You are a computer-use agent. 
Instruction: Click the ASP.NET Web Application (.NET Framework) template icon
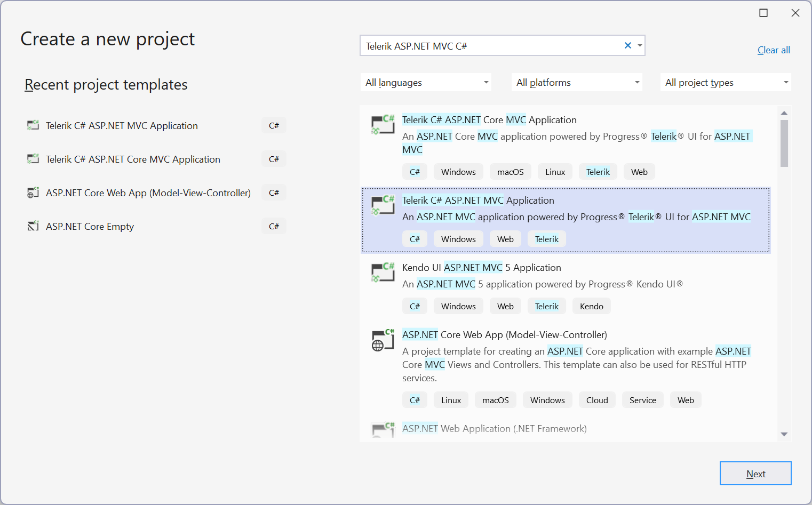pyautogui.click(x=383, y=430)
